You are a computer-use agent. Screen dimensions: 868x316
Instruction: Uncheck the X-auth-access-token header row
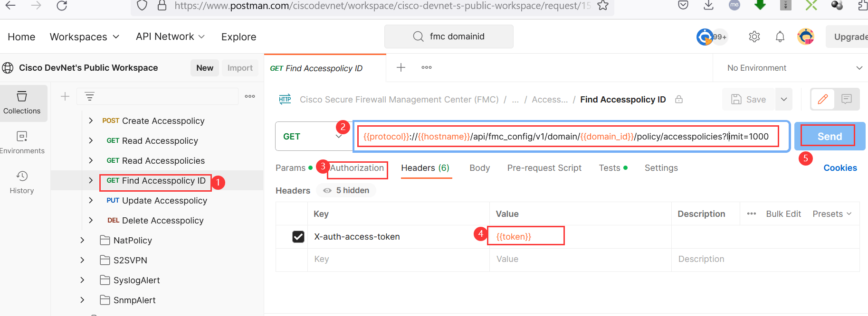click(298, 236)
